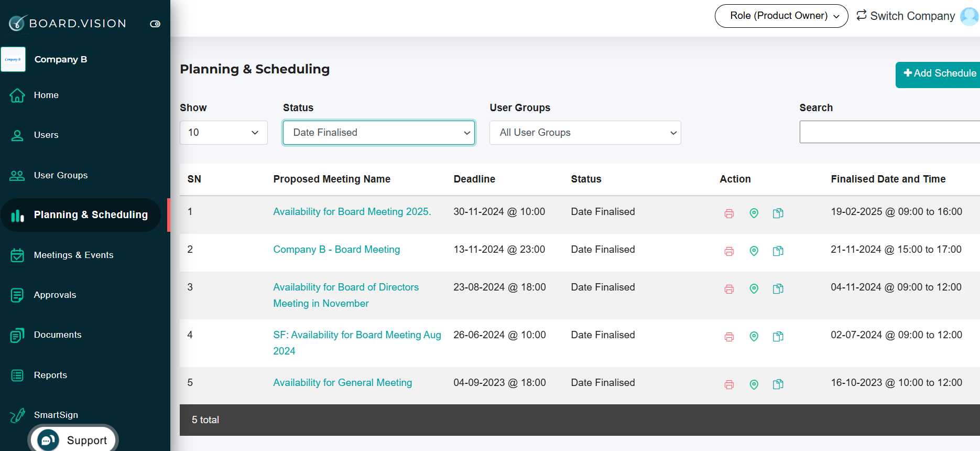Image resolution: width=980 pixels, height=451 pixels.
Task: Toggle the sidebar collapse switch near Board.Vision logo
Action: click(x=155, y=24)
